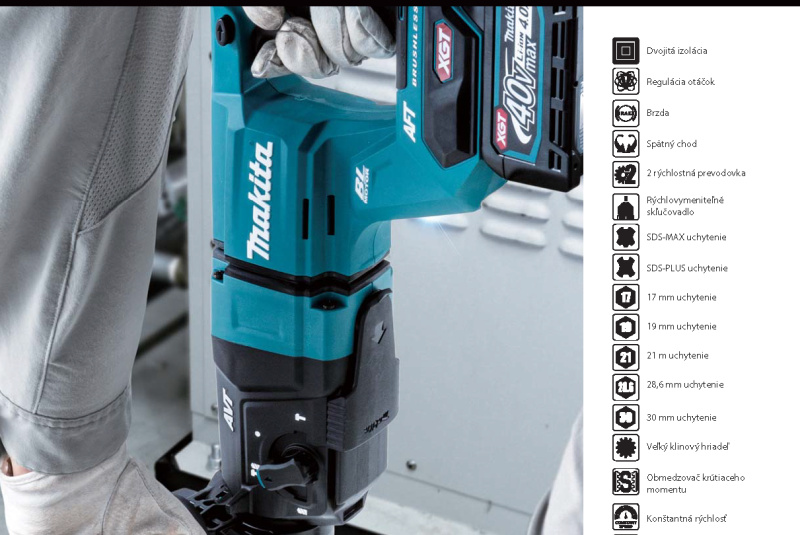Click the "Brzda" label
Screen dimensions: 800x535
(658, 113)
